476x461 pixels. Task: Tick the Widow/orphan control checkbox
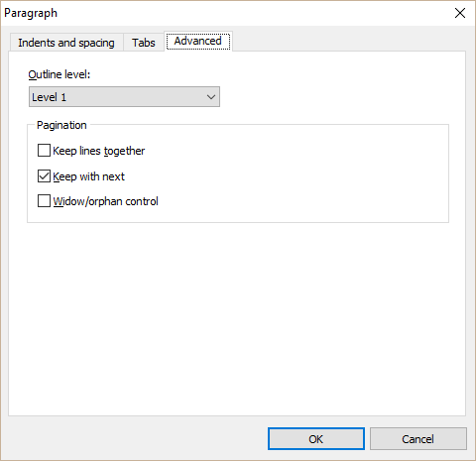[x=44, y=201]
